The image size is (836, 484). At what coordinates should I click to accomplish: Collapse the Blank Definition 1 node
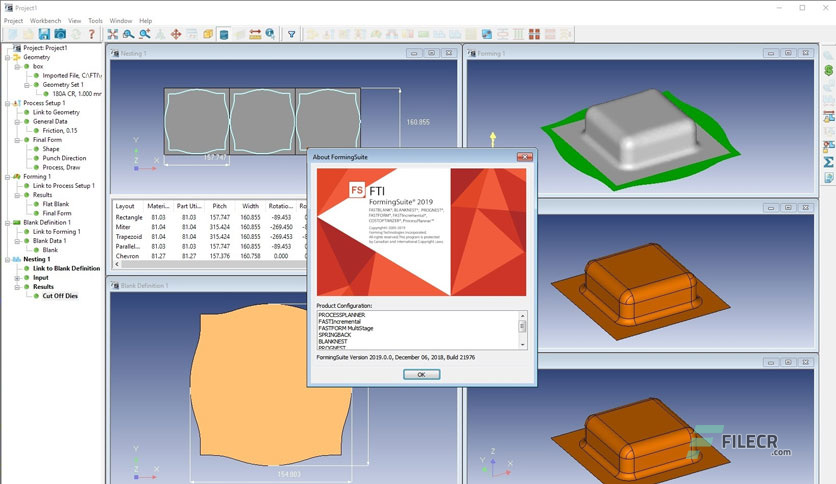[x=7, y=222]
